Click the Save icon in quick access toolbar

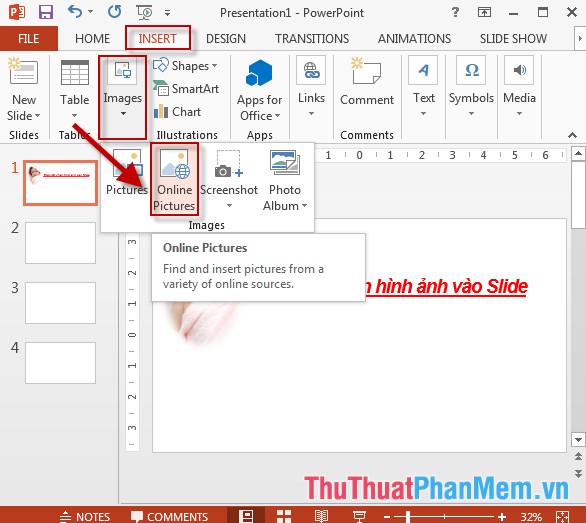(46, 12)
